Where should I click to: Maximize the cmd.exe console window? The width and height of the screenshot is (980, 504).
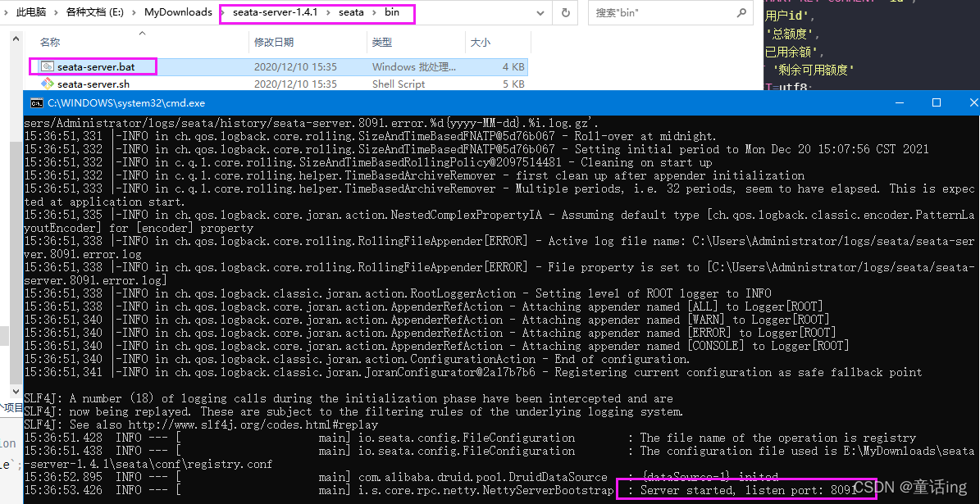click(937, 102)
